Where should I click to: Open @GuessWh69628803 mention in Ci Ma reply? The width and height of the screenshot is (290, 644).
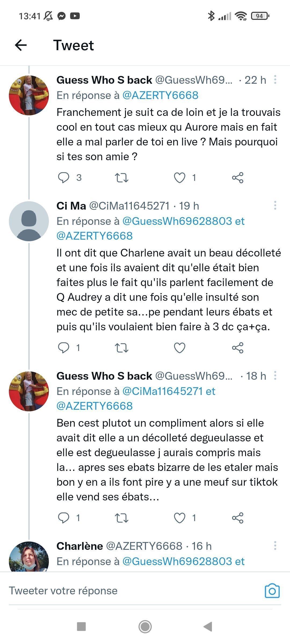click(177, 221)
